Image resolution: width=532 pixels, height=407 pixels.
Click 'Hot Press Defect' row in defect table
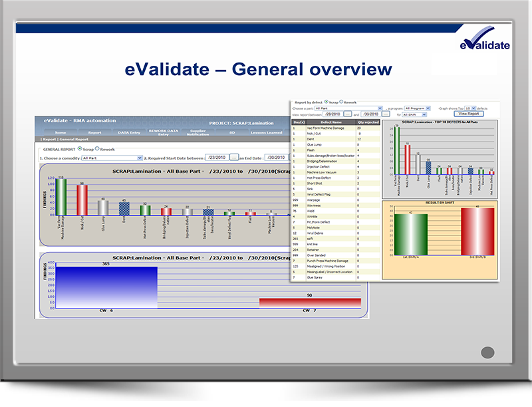tap(336, 178)
